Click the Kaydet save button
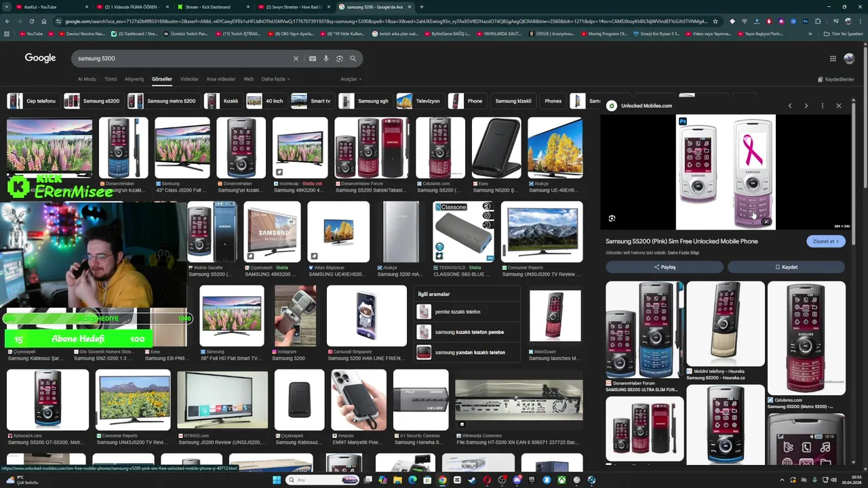Image resolution: width=868 pixels, height=488 pixels. 786,267
